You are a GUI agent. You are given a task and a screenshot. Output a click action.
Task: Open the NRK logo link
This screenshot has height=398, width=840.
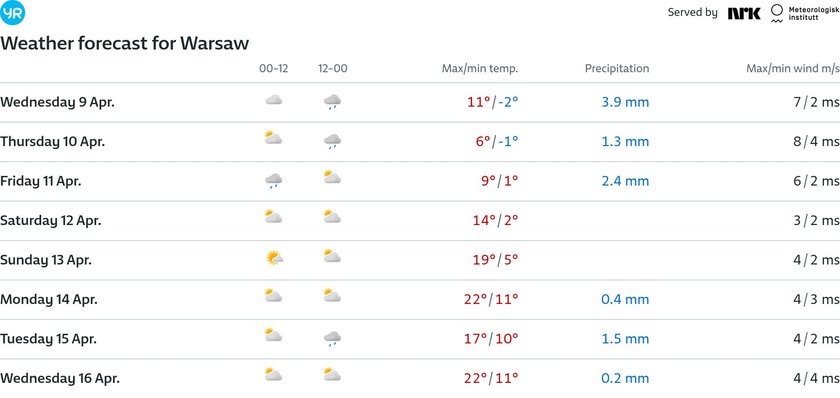point(744,13)
